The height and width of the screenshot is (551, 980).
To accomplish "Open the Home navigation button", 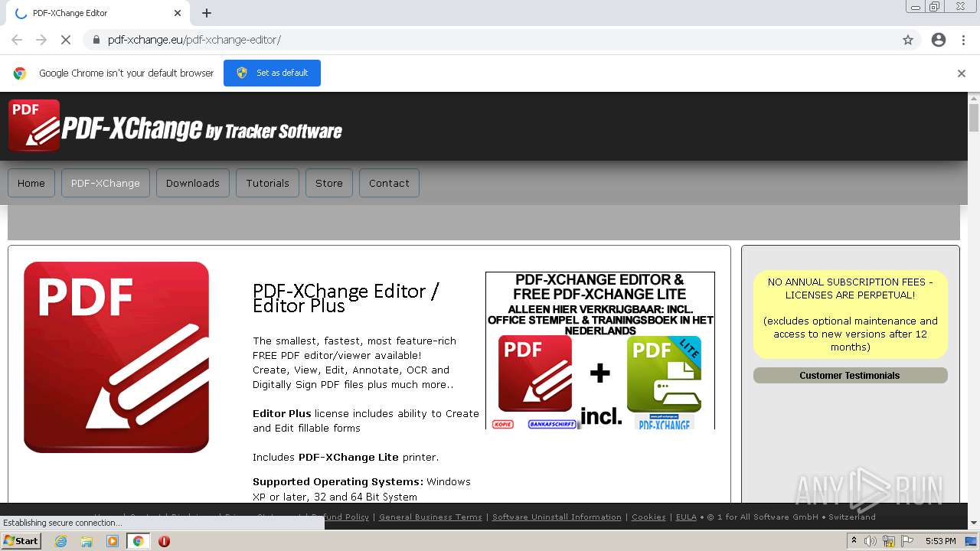I will pyautogui.click(x=31, y=183).
